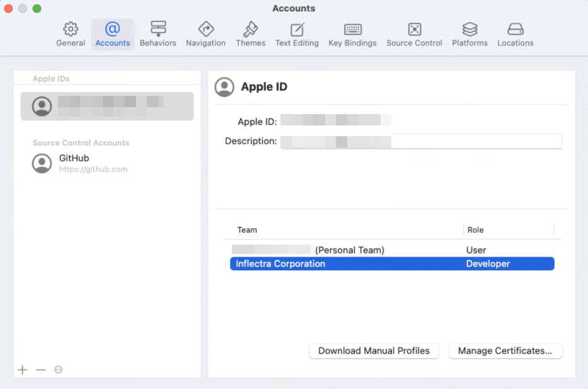
Task: Select the Apple ID account entry
Action: (107, 106)
